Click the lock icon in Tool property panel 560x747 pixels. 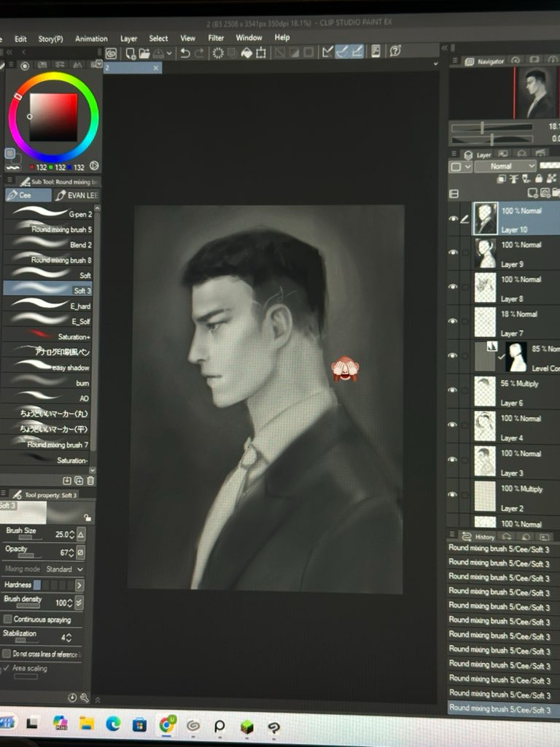pyautogui.click(x=87, y=516)
